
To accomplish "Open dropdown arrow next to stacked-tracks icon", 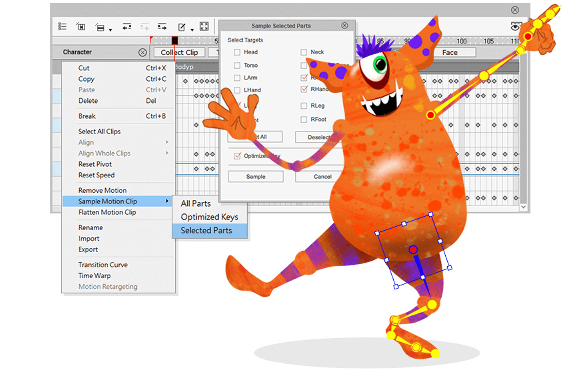I will click(x=110, y=30).
